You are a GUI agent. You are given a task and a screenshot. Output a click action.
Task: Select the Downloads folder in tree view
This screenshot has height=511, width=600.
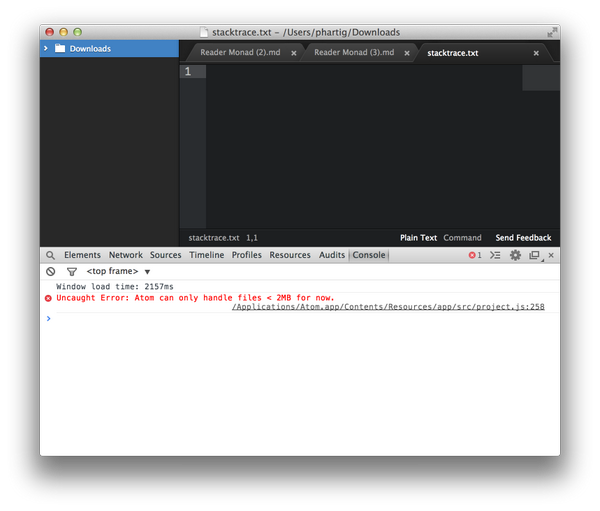109,49
